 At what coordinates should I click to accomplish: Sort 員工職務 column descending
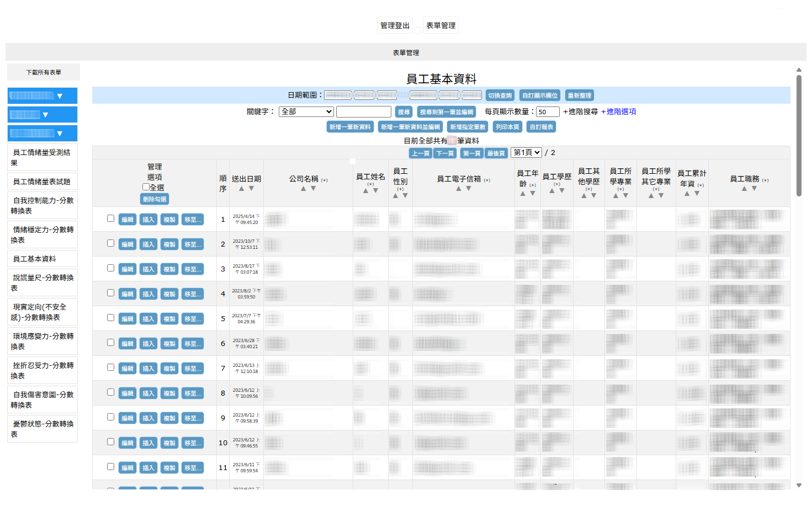(754, 189)
